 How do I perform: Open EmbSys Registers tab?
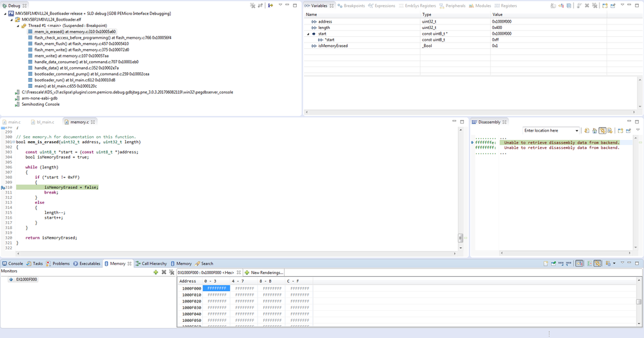tap(418, 6)
